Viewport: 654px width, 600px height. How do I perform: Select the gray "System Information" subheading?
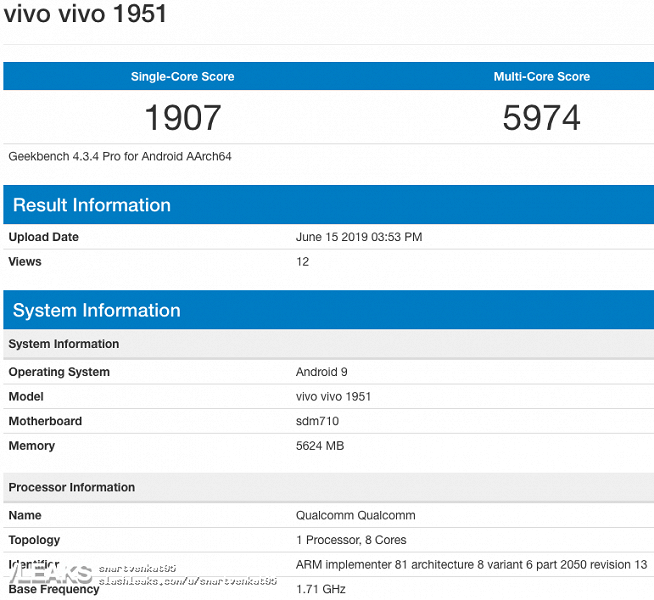click(x=64, y=344)
